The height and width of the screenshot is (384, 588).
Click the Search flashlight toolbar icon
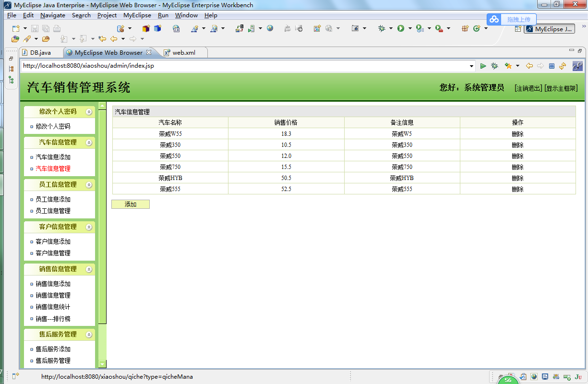[27, 39]
